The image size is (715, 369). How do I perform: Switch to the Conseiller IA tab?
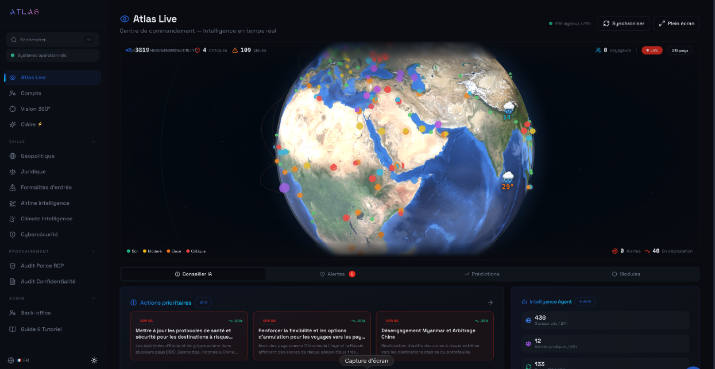click(x=193, y=274)
